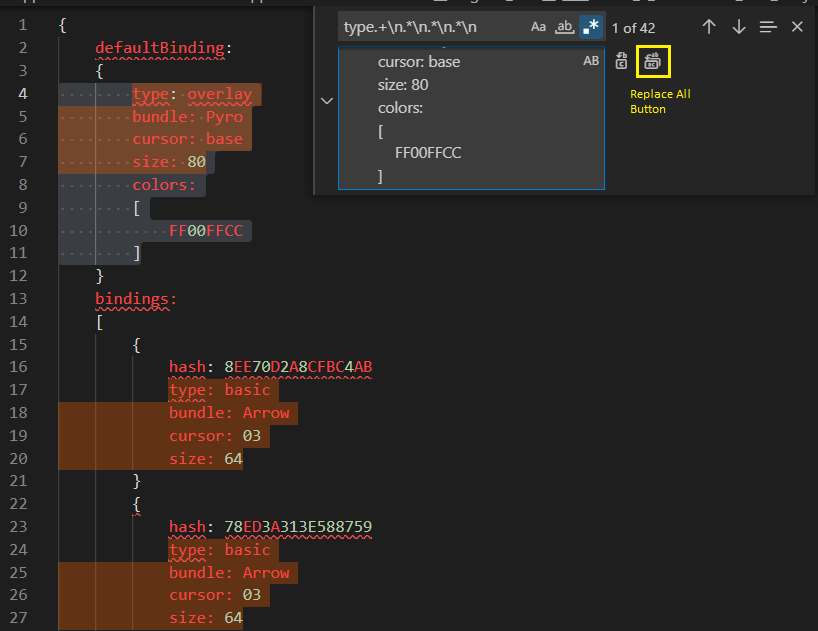Click the Replace All button

tap(653, 62)
